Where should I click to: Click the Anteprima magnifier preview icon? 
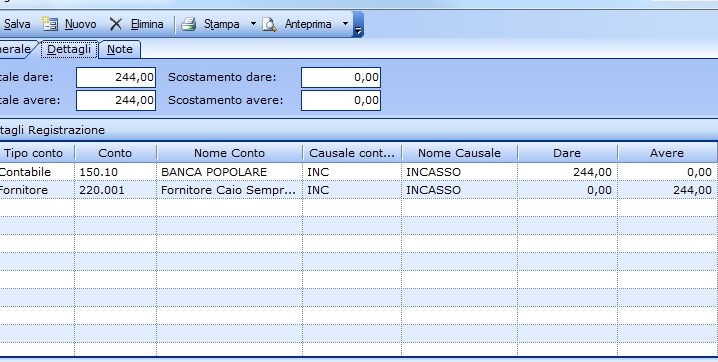pos(270,24)
